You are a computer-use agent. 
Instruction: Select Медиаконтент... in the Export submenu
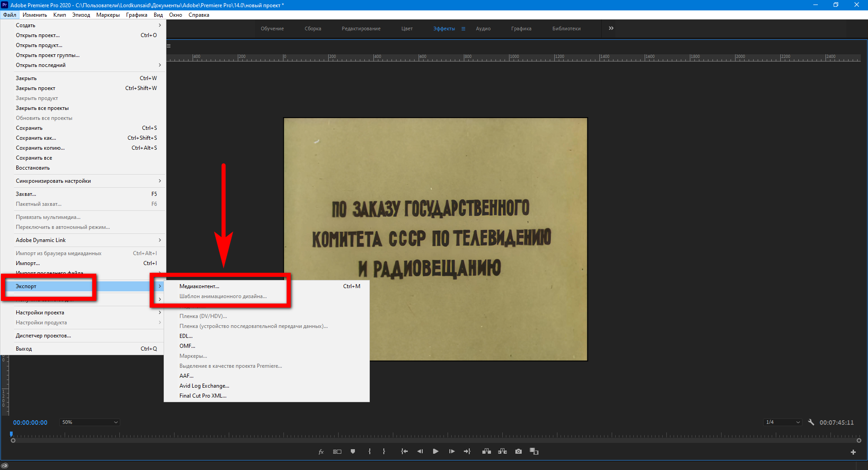point(199,286)
